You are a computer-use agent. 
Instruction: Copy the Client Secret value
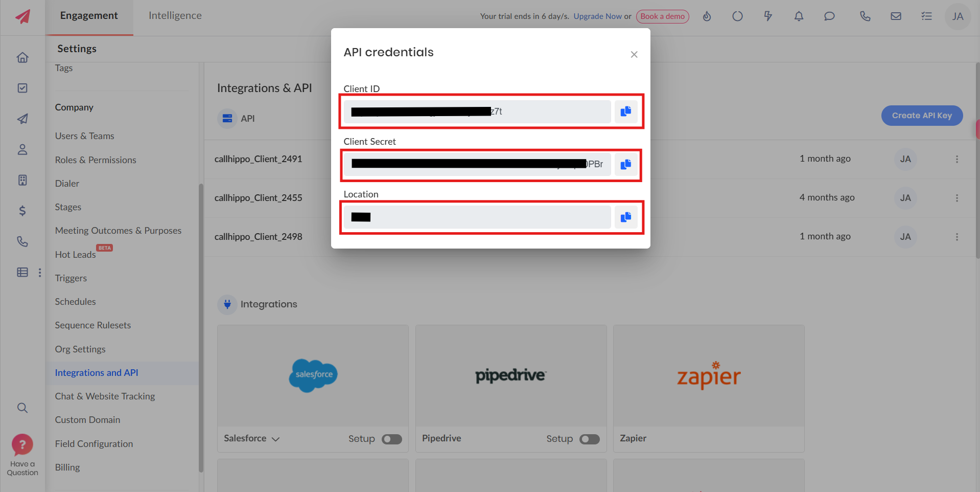[626, 165]
